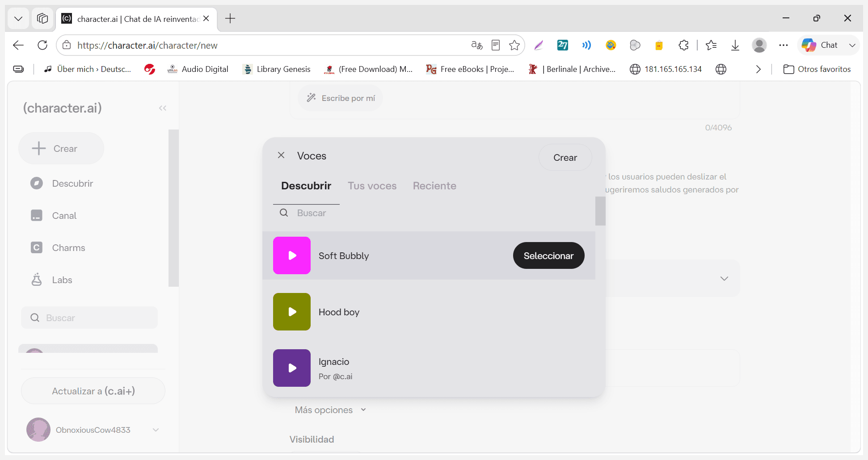Click Crear in the left sidebar

(x=61, y=148)
